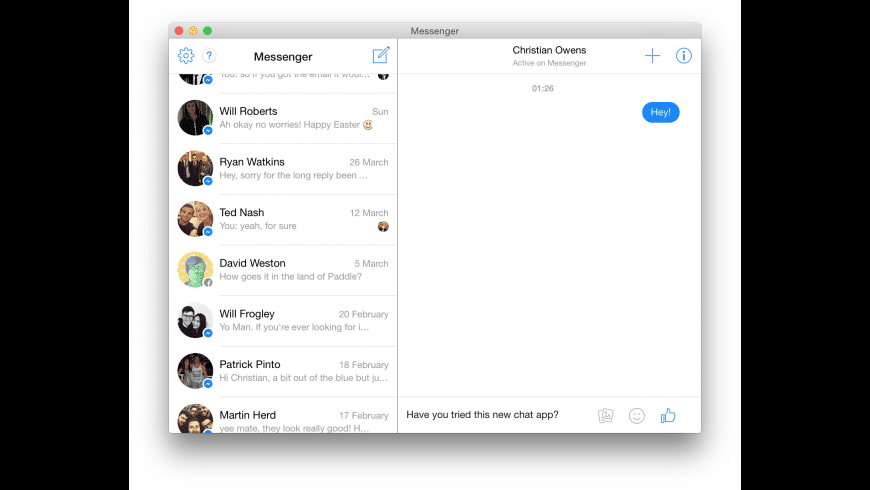Send a thumbs-up like

[668, 416]
